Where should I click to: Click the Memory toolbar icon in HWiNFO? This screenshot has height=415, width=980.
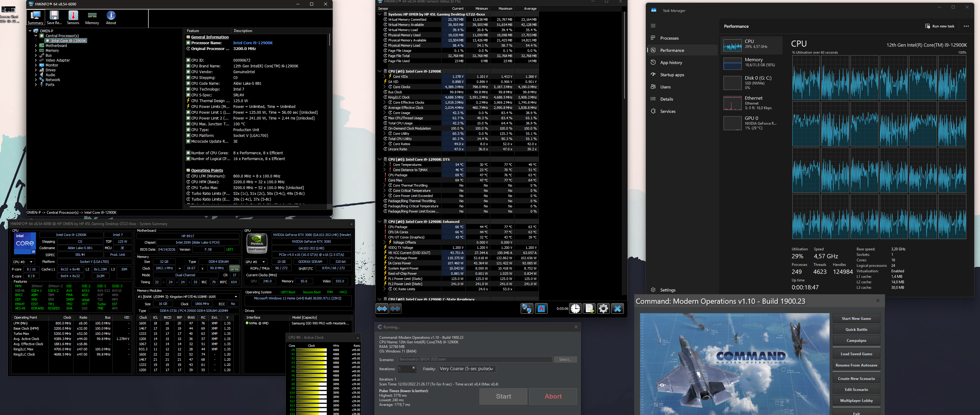click(x=92, y=17)
